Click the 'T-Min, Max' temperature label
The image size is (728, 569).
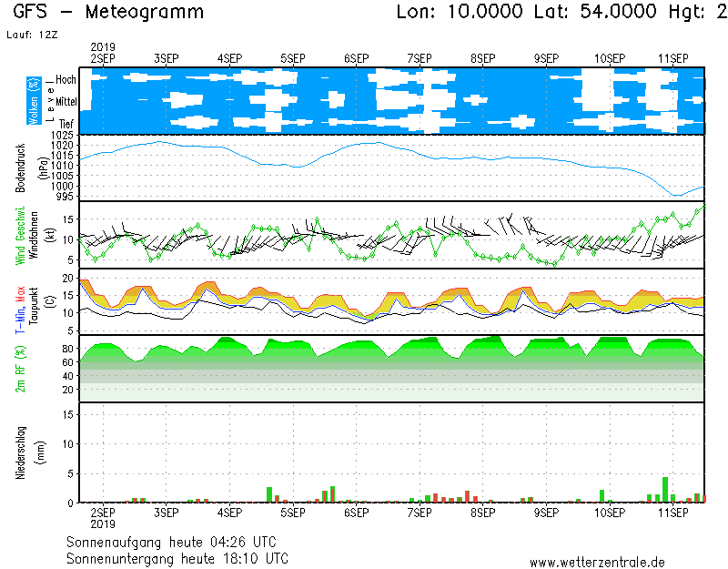[x=20, y=310]
